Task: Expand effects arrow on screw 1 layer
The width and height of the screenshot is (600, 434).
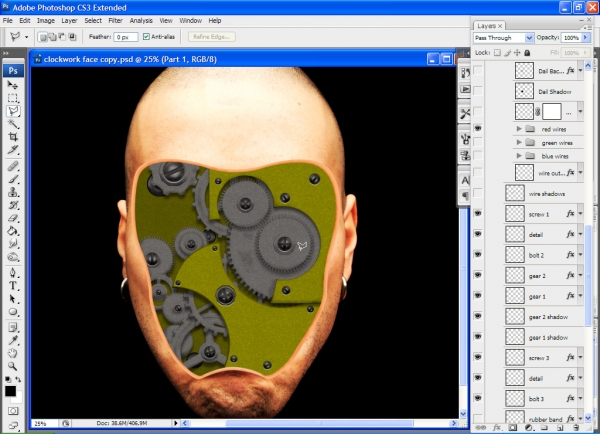Action: coord(580,214)
